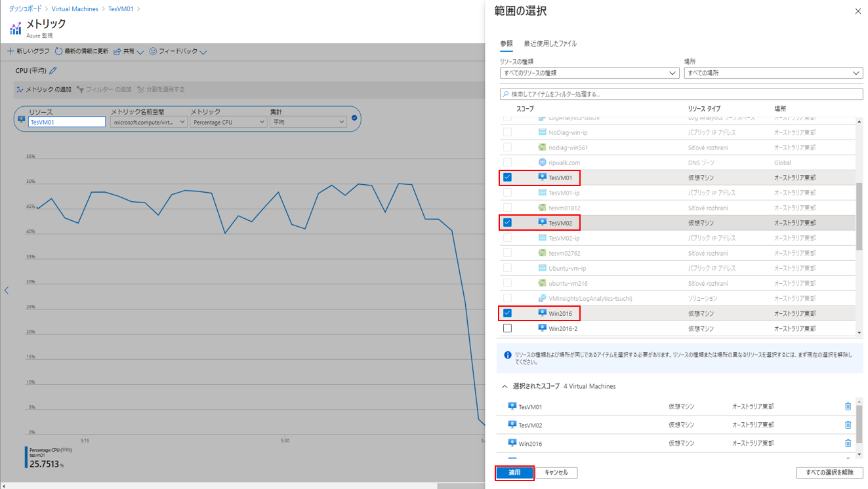Go to TesVM01 in the breadcrumb

point(121,9)
